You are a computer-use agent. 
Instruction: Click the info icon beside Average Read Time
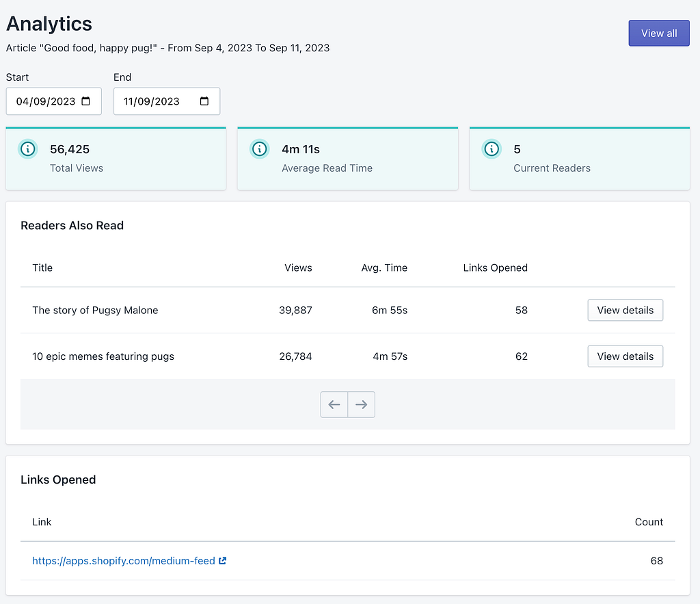pyautogui.click(x=259, y=149)
